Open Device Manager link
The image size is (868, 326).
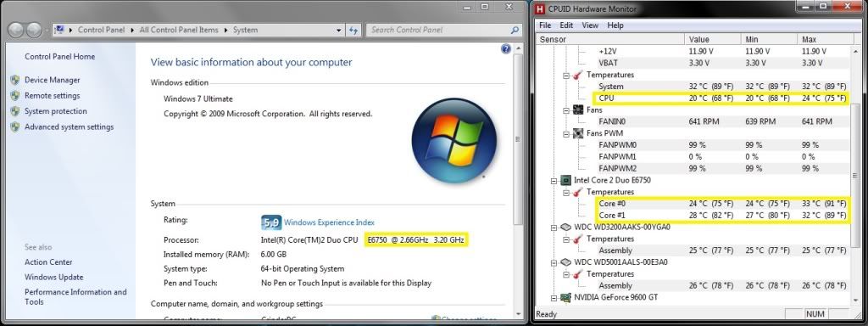coord(52,80)
